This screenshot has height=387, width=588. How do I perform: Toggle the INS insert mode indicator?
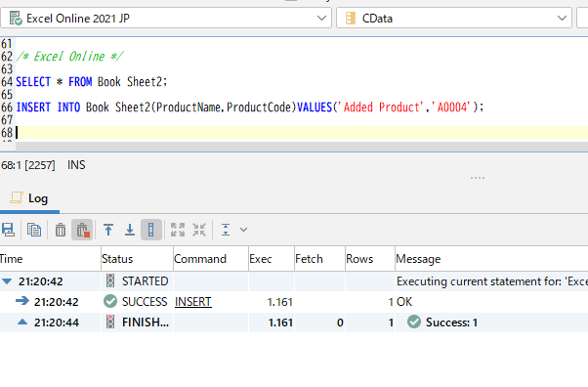pyautogui.click(x=76, y=165)
